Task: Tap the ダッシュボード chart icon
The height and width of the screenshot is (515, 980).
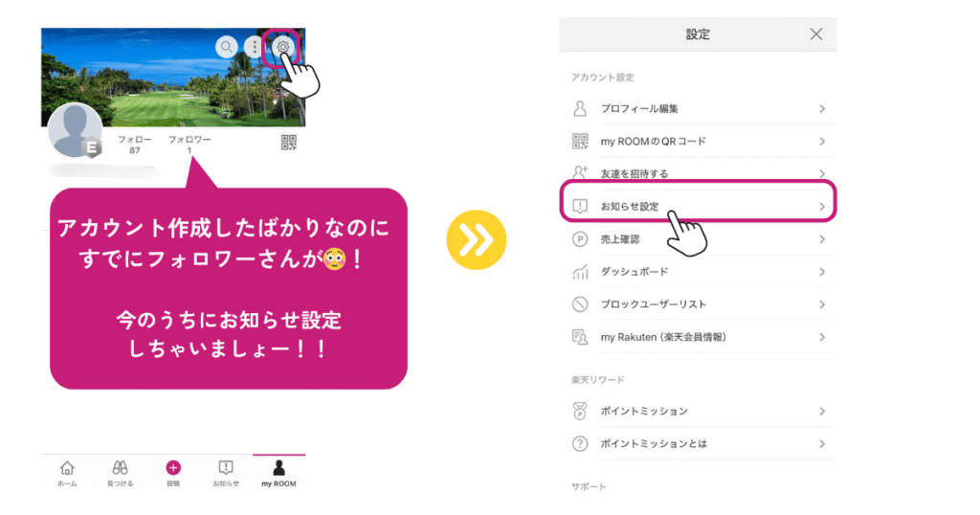Action: (580, 272)
